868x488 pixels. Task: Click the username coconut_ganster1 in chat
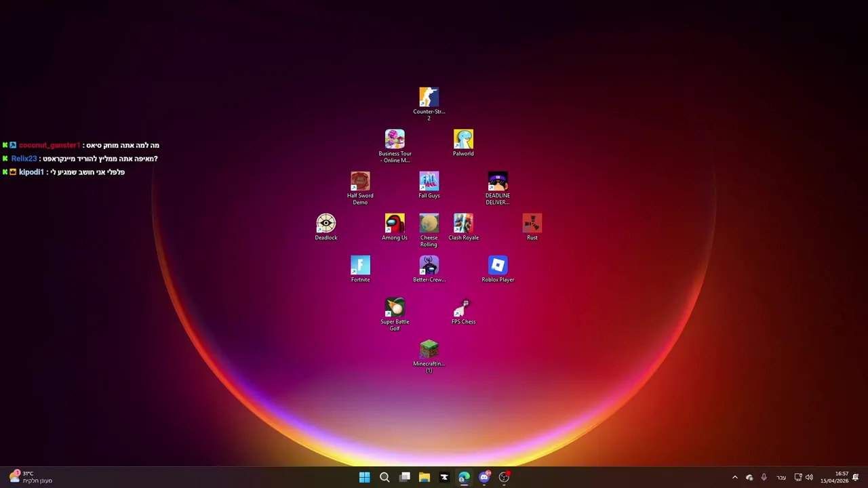click(50, 145)
